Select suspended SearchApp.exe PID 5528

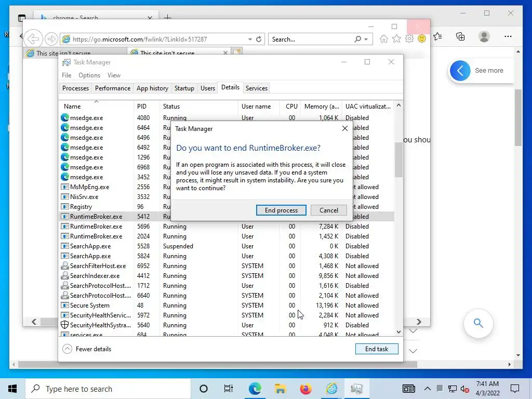point(227,246)
